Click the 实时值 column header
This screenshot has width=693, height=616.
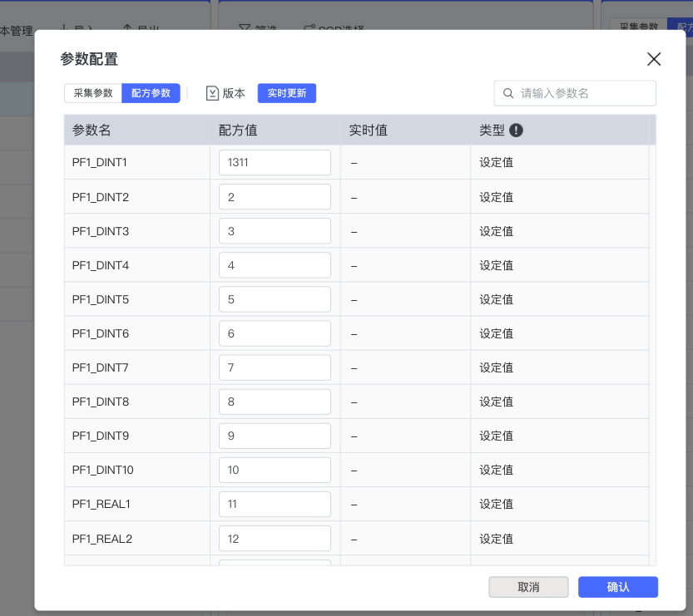tap(368, 131)
